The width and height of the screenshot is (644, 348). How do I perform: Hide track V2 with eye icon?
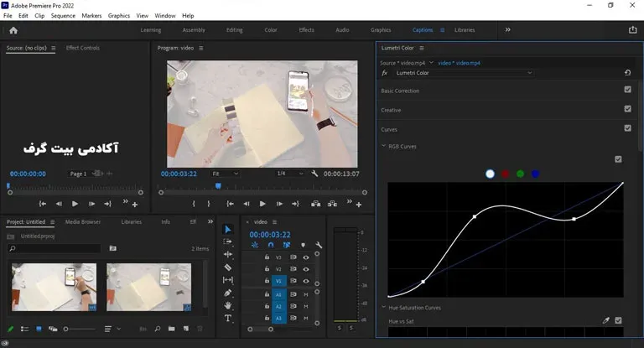(305, 269)
